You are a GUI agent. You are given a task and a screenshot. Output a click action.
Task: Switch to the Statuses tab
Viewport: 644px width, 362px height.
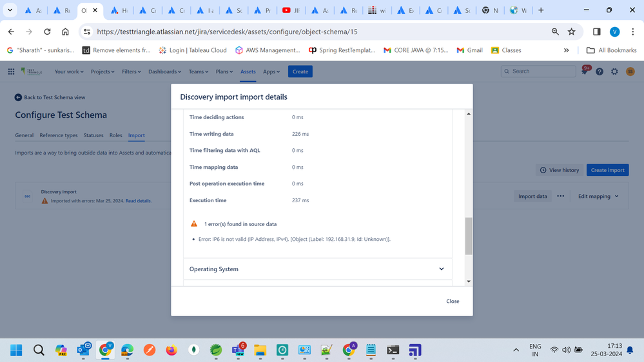(93, 135)
